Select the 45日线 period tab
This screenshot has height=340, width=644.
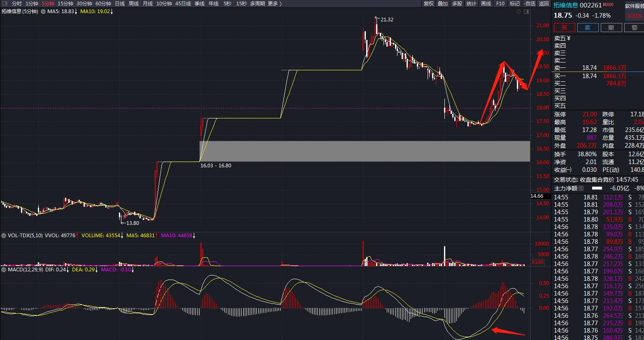point(183,3)
